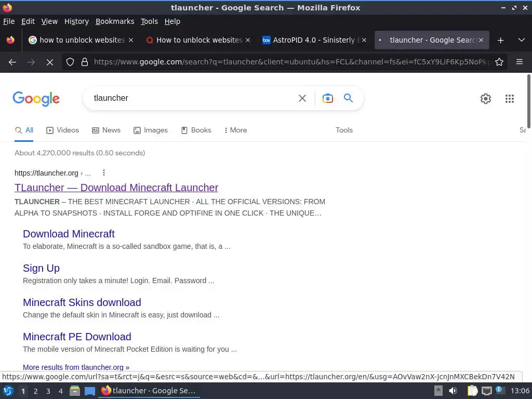Clear the Google search box text
Screen dimensions: 532x399
(302, 98)
